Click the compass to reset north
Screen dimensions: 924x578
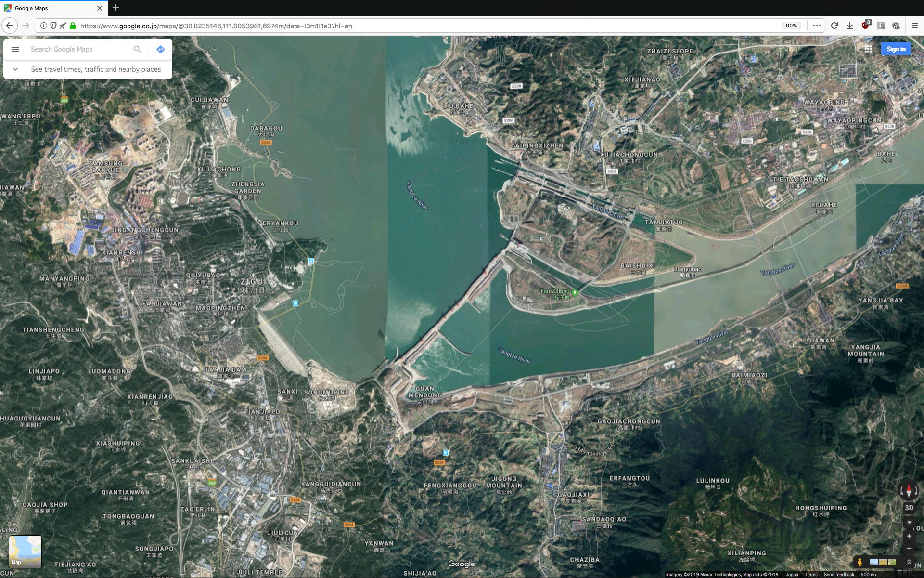pos(909,491)
